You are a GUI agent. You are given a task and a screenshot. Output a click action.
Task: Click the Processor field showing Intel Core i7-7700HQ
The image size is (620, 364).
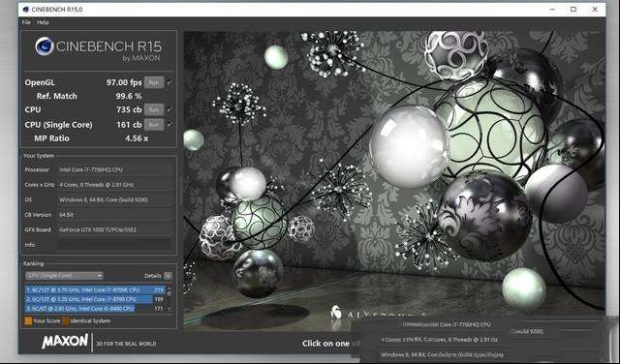tap(114, 169)
